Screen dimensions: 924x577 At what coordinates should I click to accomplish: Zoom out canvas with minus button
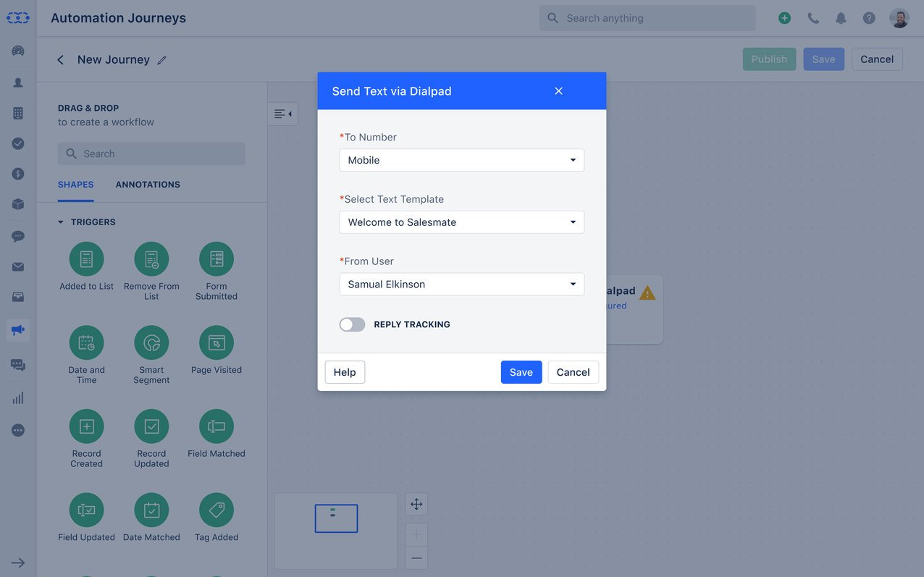tap(416, 557)
